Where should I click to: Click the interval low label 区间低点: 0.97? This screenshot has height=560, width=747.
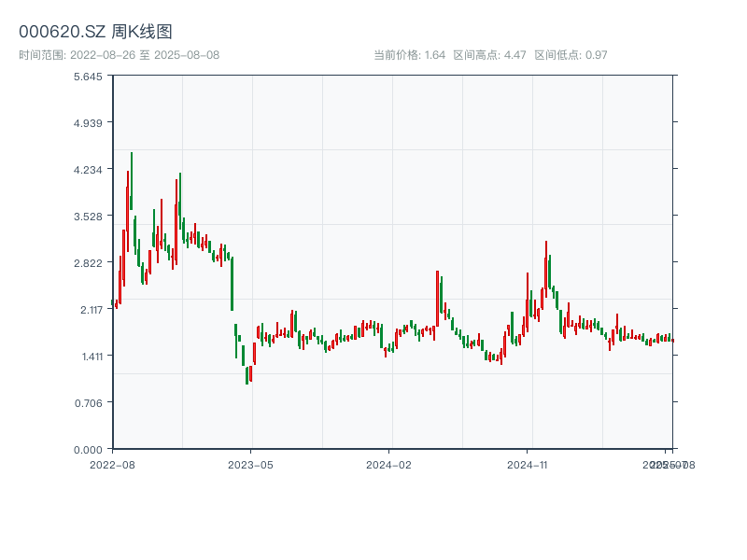(571, 55)
